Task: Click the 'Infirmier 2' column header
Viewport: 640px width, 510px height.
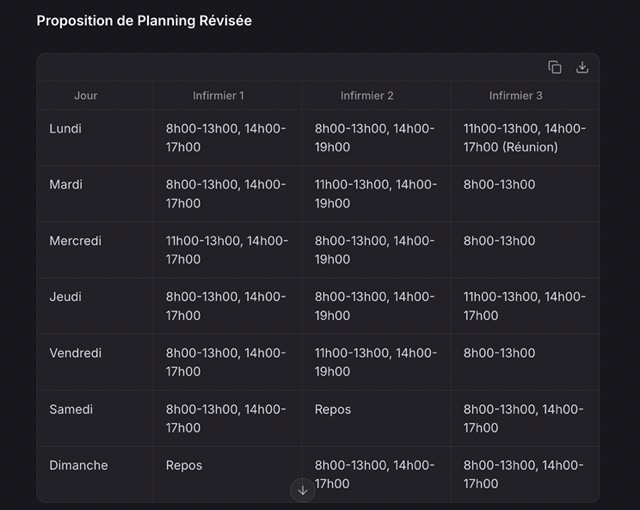Action: 367,96
